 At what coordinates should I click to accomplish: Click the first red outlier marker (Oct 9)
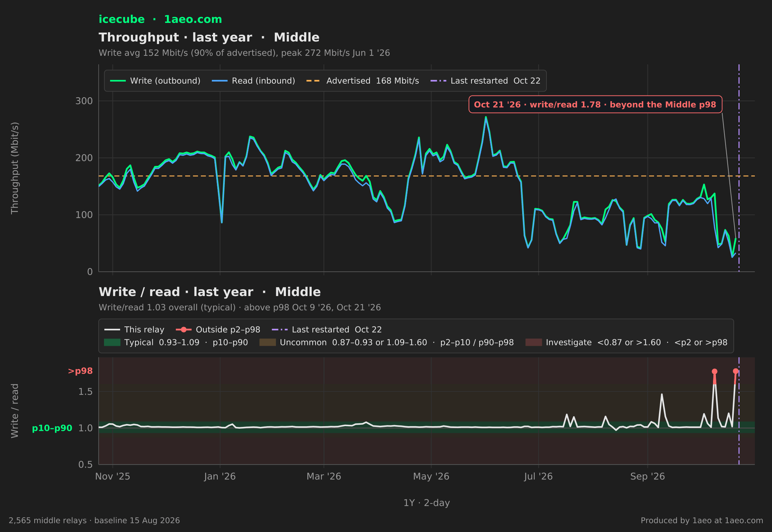[x=714, y=371]
